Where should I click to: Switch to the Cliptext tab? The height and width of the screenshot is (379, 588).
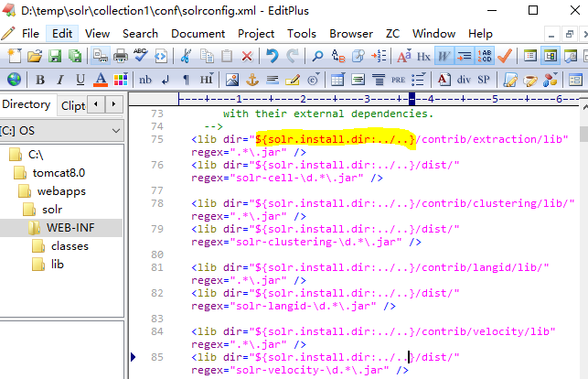coord(73,106)
